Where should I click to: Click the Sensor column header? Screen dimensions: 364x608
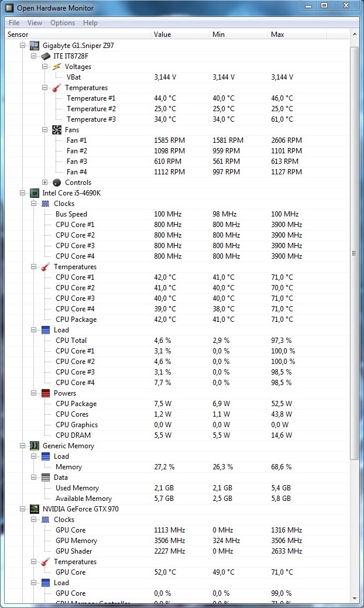click(77, 35)
